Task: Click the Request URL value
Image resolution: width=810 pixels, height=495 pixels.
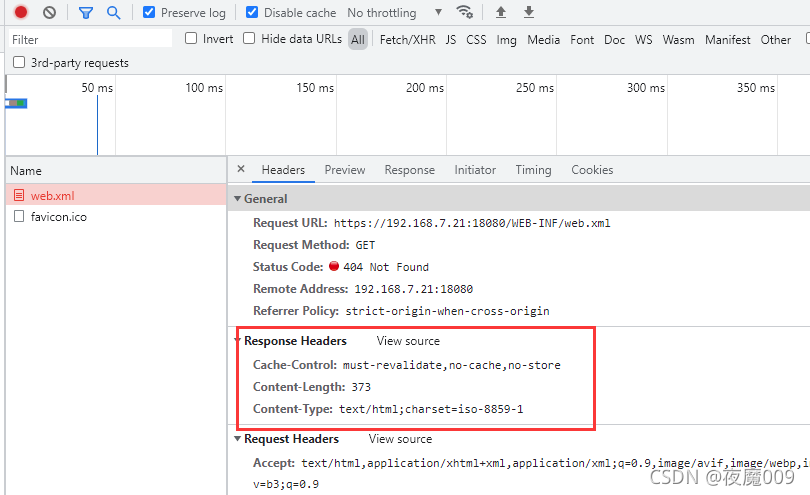Action: tap(472, 223)
